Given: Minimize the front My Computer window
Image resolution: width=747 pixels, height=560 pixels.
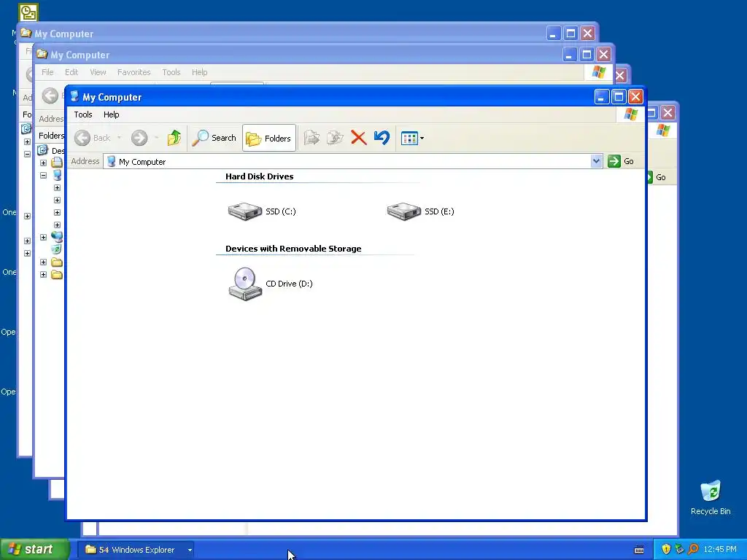Looking at the screenshot, I should 602,97.
